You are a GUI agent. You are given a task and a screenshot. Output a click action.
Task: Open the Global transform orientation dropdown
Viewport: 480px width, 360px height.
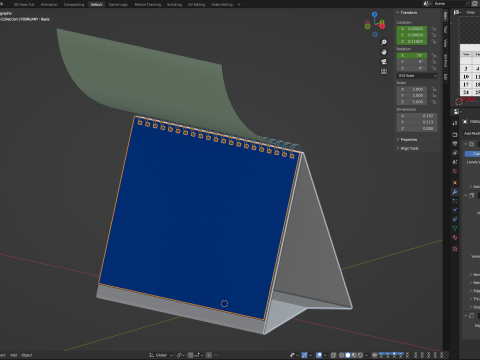click(161, 355)
